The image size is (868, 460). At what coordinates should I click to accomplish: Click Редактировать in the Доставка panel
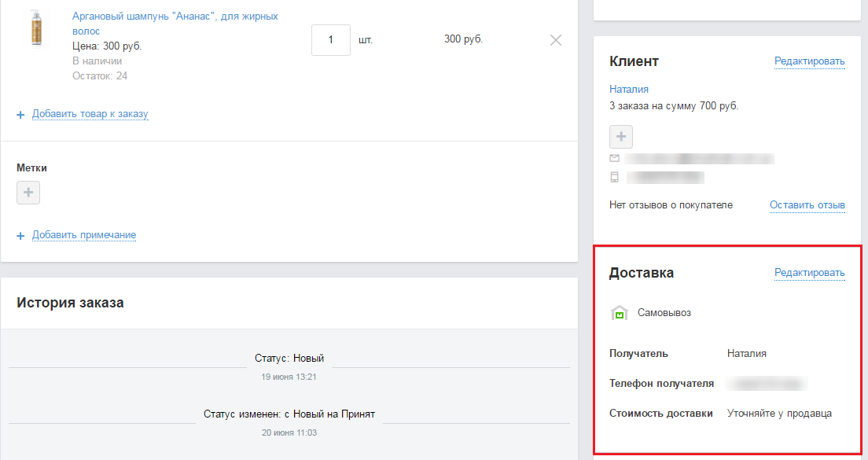pyautogui.click(x=809, y=274)
